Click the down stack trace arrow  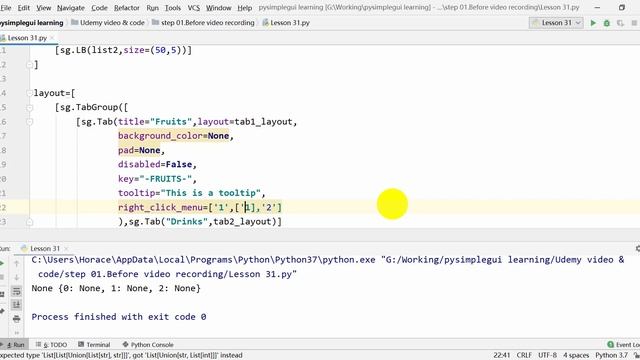pyautogui.click(x=16, y=278)
